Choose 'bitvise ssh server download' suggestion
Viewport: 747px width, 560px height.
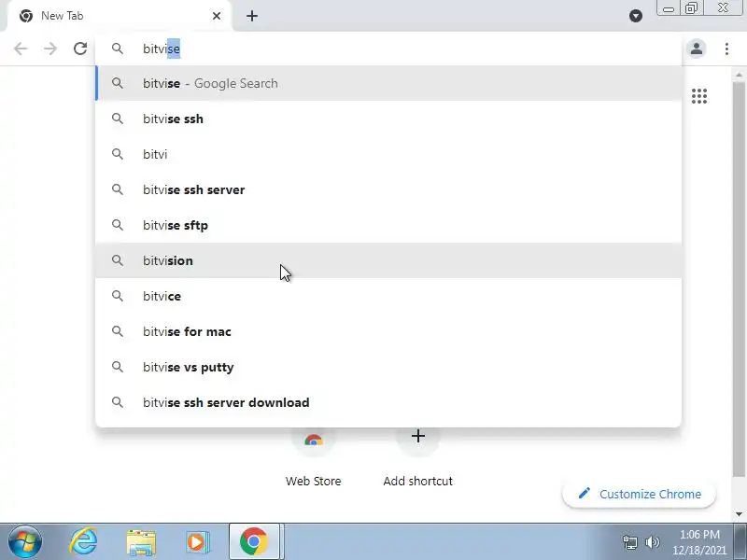[388, 402]
